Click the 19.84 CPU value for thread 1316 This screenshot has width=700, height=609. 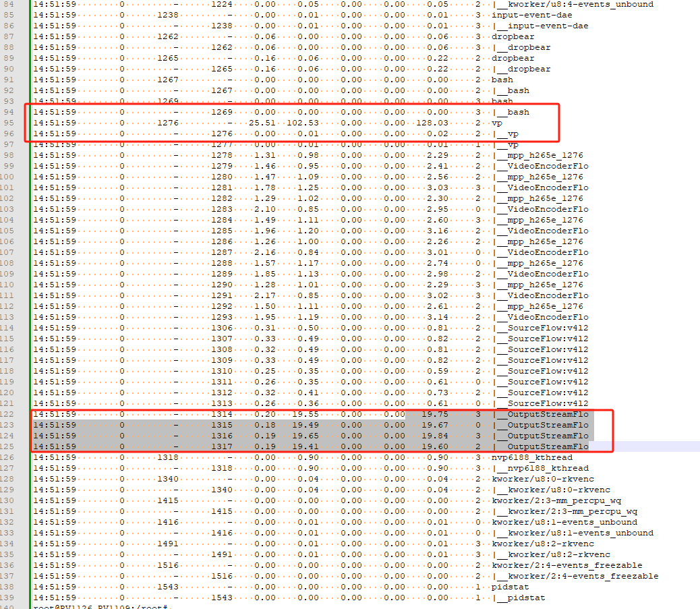point(435,436)
